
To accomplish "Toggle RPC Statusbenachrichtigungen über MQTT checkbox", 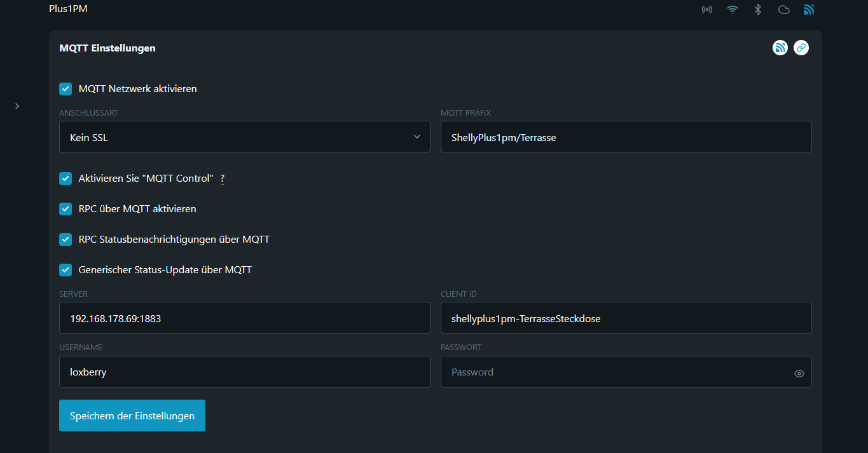I will click(x=65, y=240).
